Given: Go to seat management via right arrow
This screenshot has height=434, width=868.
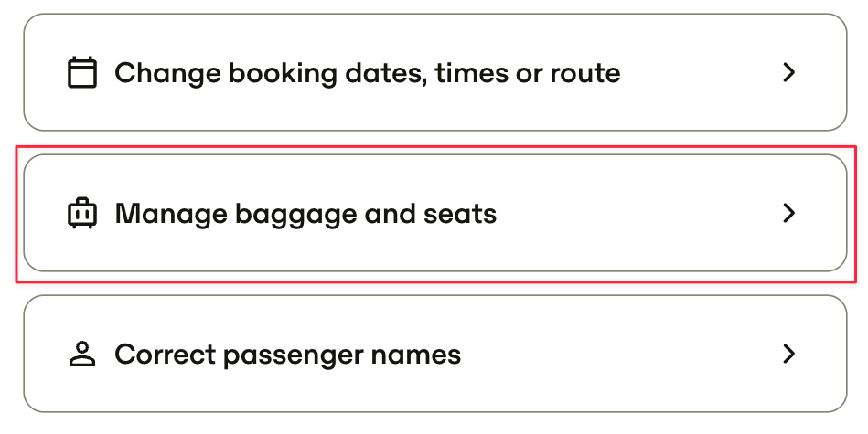Looking at the screenshot, I should click(x=788, y=213).
